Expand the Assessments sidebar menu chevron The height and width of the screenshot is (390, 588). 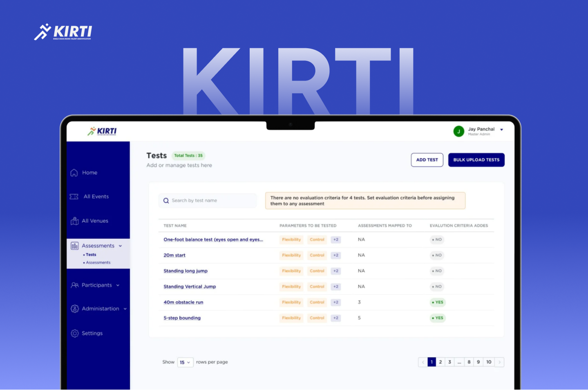point(120,246)
